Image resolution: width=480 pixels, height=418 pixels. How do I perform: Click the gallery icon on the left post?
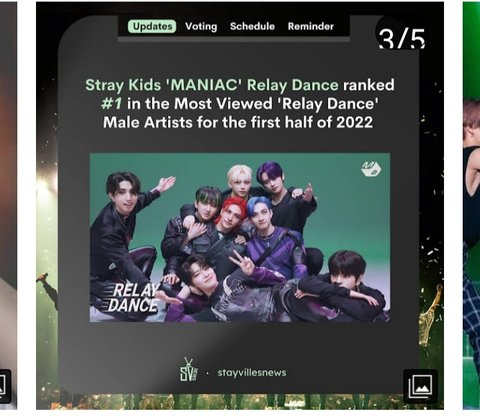4,386
